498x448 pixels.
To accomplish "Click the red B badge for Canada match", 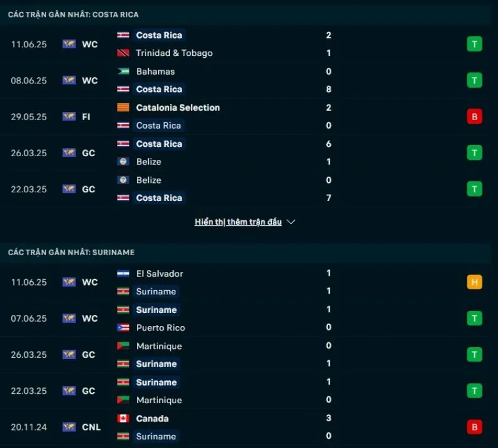I will click(x=474, y=427).
